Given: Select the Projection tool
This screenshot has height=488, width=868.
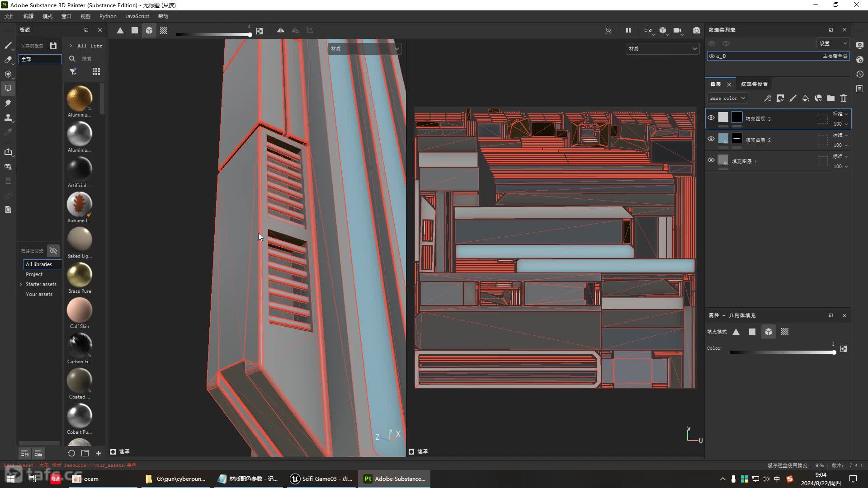Looking at the screenshot, I should 8,74.
